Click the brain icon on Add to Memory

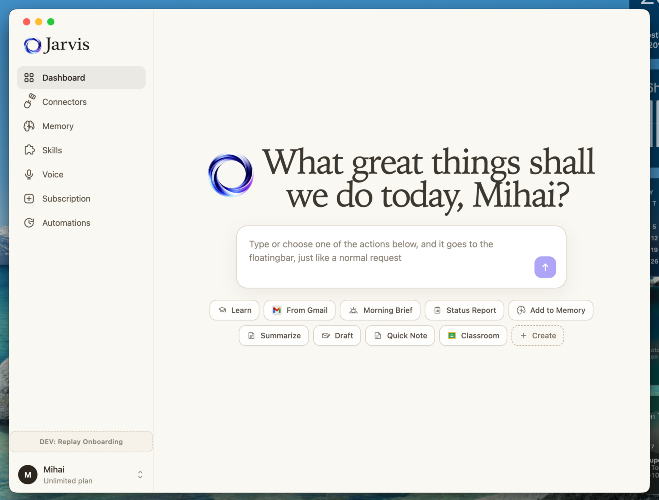click(x=521, y=310)
